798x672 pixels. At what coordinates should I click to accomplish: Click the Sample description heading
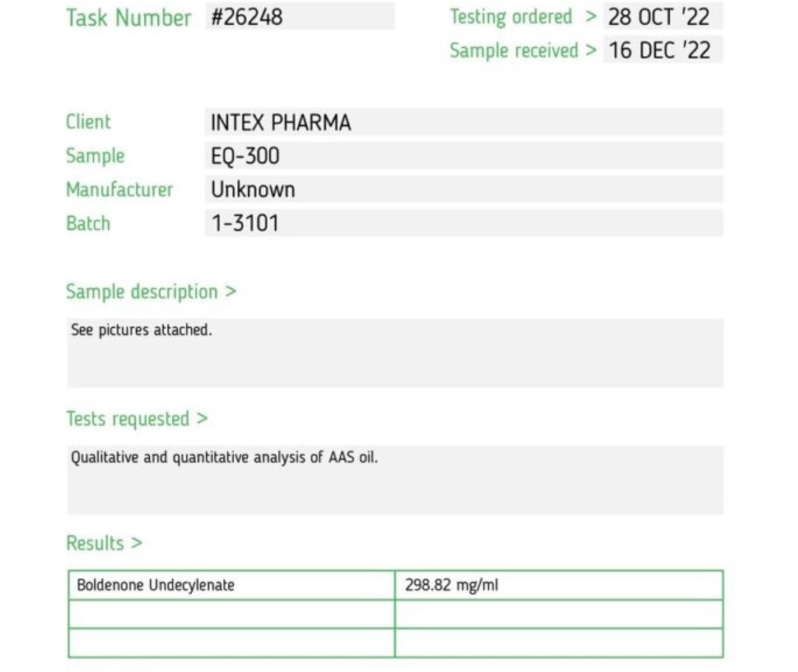click(x=152, y=292)
